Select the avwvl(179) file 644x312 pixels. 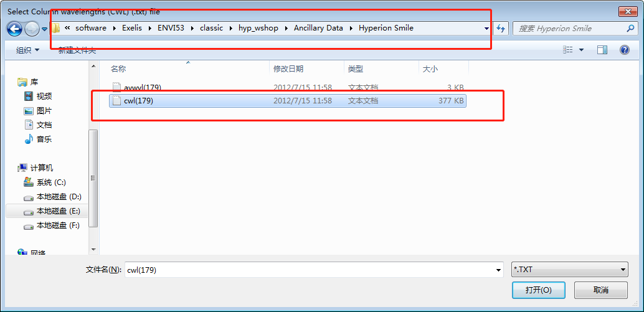[x=288, y=87]
